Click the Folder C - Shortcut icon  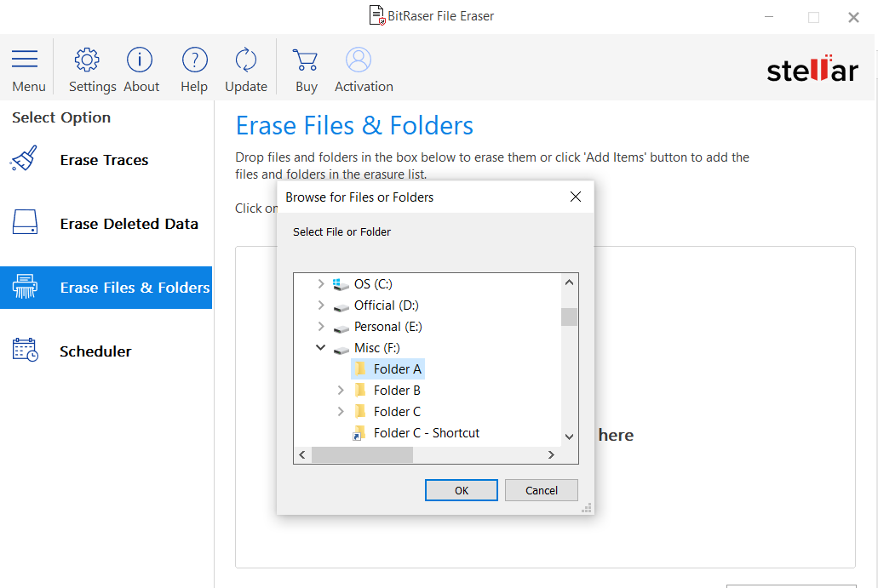point(359,433)
